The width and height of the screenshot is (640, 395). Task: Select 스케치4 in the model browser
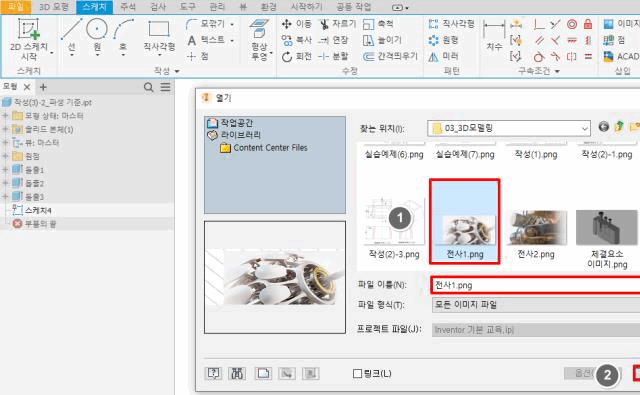point(38,211)
